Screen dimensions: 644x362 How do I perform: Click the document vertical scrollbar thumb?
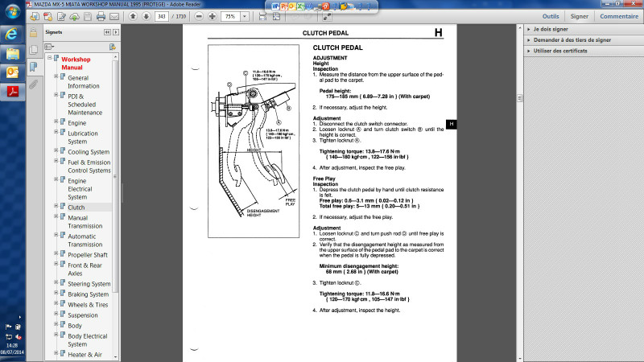(x=519, y=98)
